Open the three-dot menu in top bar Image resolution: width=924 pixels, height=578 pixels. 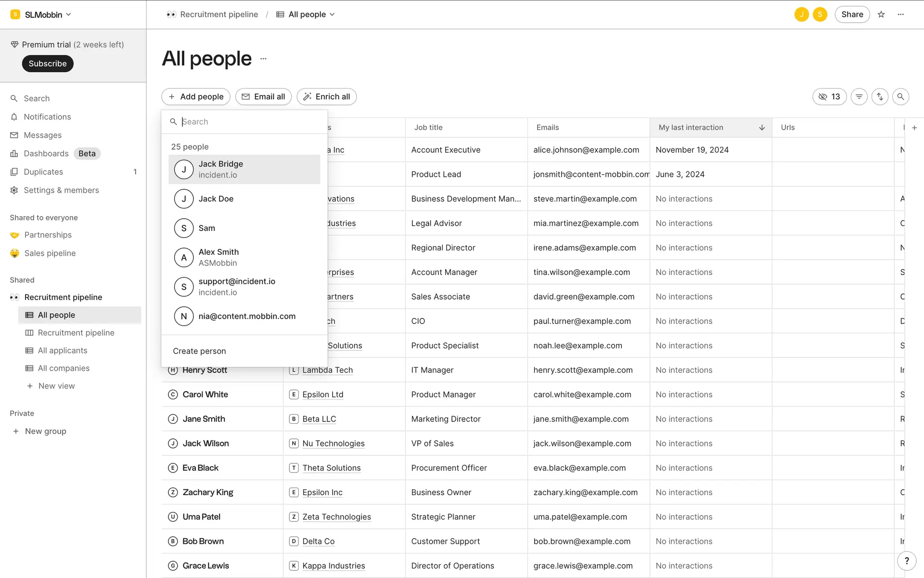901,14
